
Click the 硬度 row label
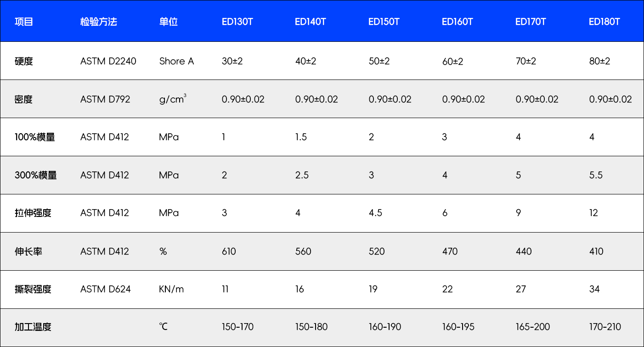(x=24, y=61)
